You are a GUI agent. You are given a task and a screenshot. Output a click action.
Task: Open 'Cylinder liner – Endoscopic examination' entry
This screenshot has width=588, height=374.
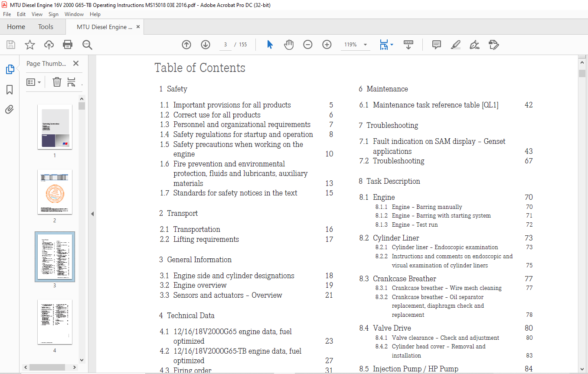(445, 247)
